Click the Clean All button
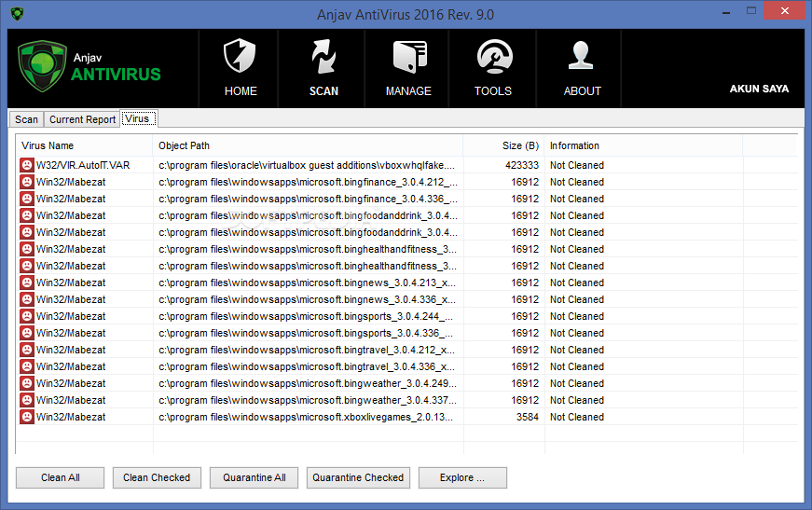 [x=60, y=477]
